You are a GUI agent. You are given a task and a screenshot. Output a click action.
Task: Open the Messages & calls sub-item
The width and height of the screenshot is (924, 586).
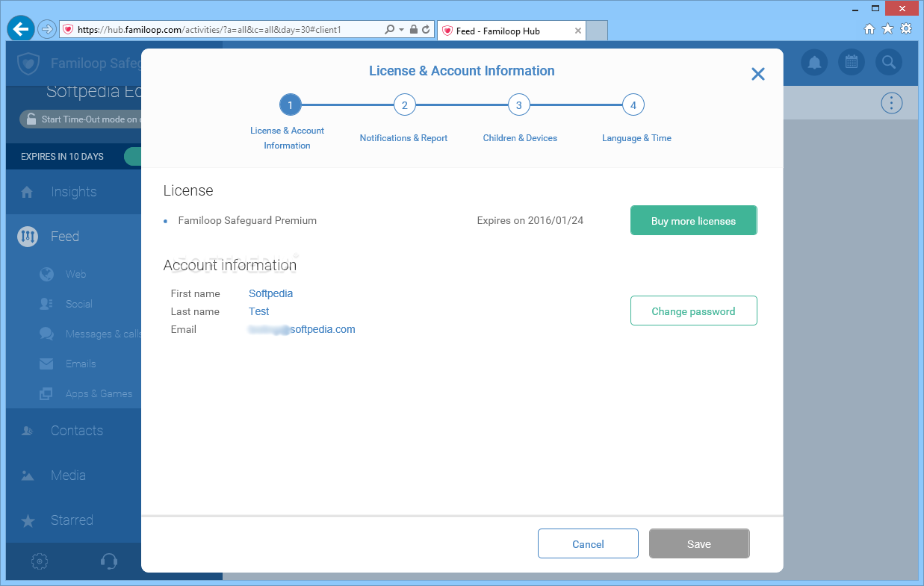coord(103,334)
